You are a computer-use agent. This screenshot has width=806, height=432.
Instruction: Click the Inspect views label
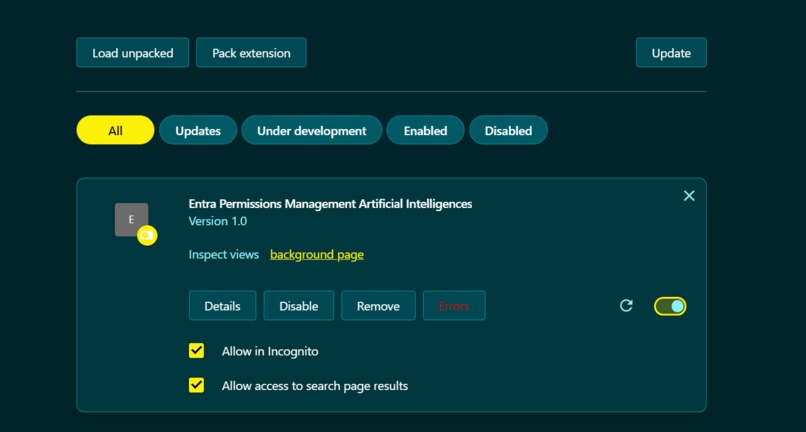[224, 255]
